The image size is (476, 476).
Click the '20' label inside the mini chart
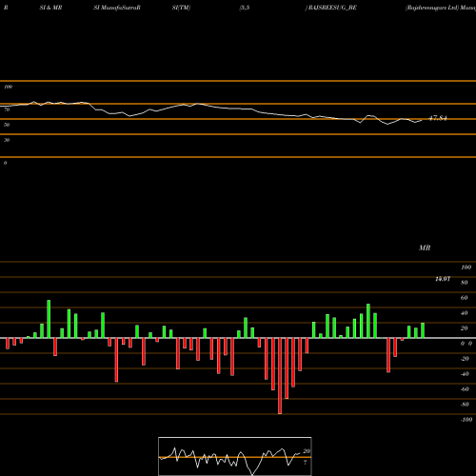click(307, 451)
